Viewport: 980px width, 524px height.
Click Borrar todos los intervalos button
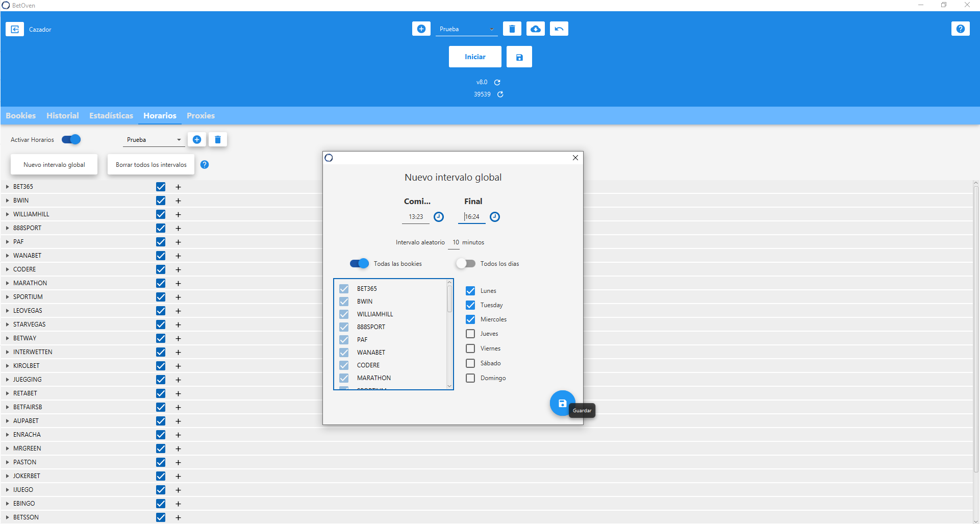click(151, 165)
